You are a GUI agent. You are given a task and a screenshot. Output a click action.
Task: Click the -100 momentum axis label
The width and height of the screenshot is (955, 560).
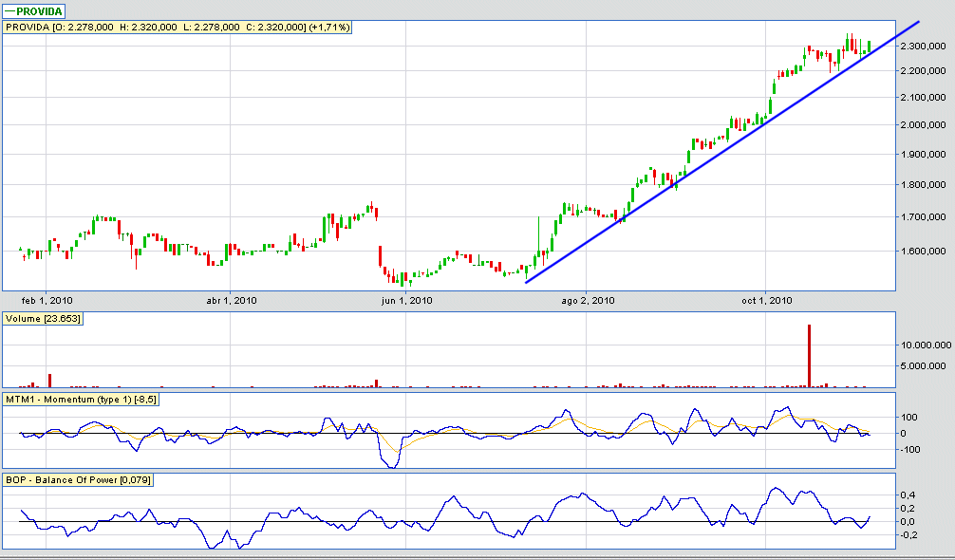(x=912, y=450)
